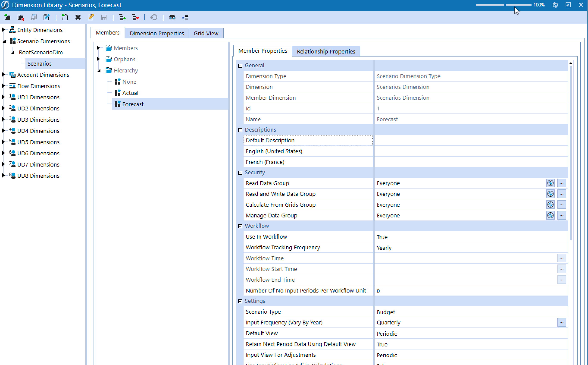
Task: Click the Default View value Periodic
Action: point(387,334)
